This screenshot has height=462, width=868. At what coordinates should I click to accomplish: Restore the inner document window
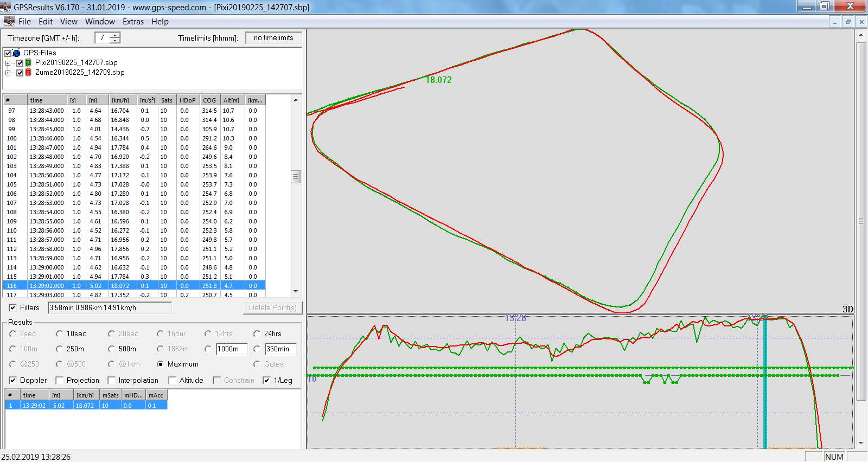click(x=848, y=22)
